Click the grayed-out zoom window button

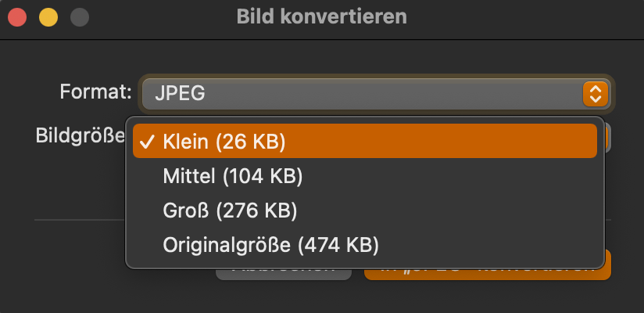[x=79, y=16]
